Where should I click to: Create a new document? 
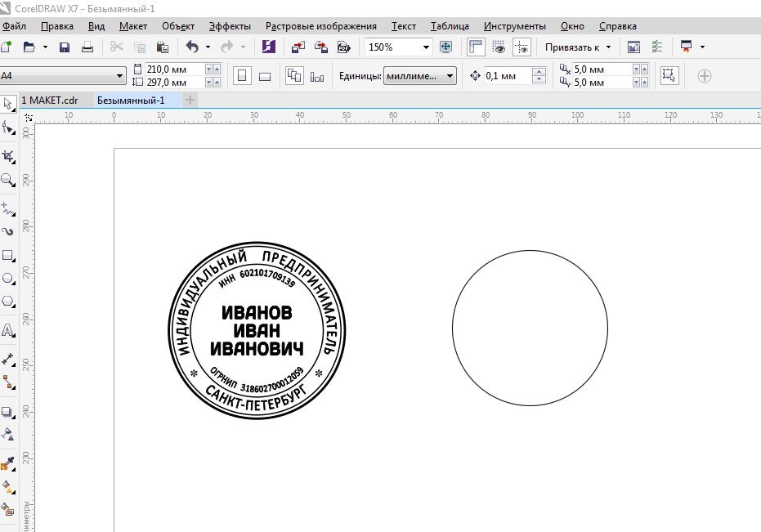click(6, 47)
